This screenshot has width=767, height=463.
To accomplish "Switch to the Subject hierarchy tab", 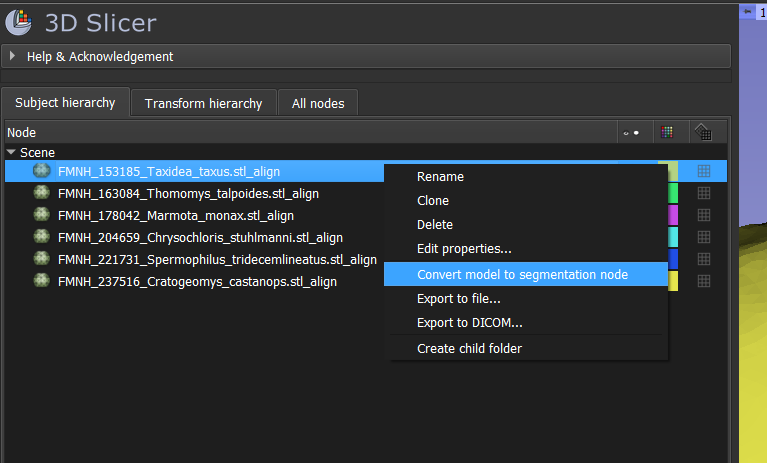I will pyautogui.click(x=65, y=103).
